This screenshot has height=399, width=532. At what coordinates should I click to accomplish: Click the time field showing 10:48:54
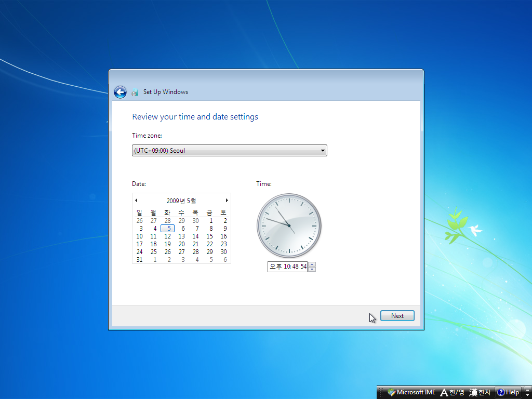[287, 267]
